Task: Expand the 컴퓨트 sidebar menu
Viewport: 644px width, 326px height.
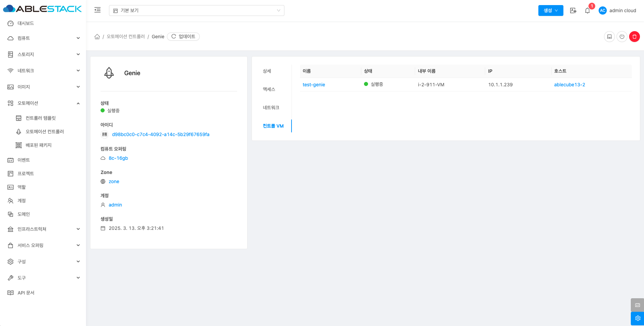Action: coord(43,38)
